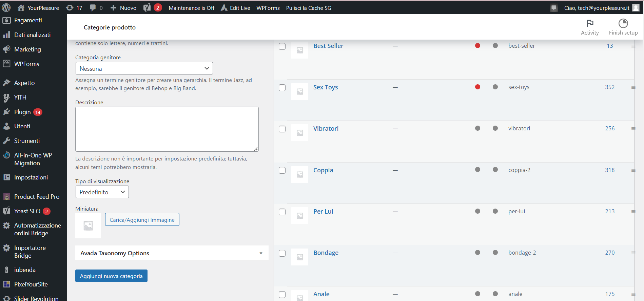Image resolution: width=644 pixels, height=301 pixels.
Task: Click the 352 count for Sex Toys
Action: pyautogui.click(x=610, y=87)
